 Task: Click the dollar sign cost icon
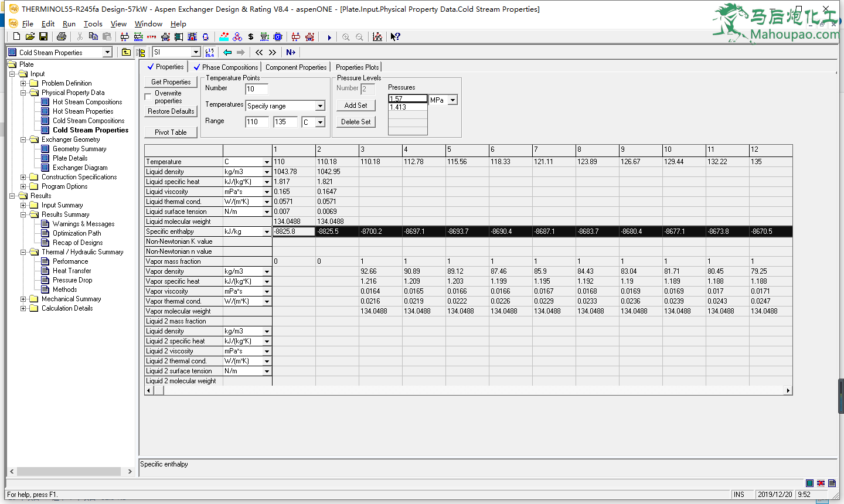(251, 37)
